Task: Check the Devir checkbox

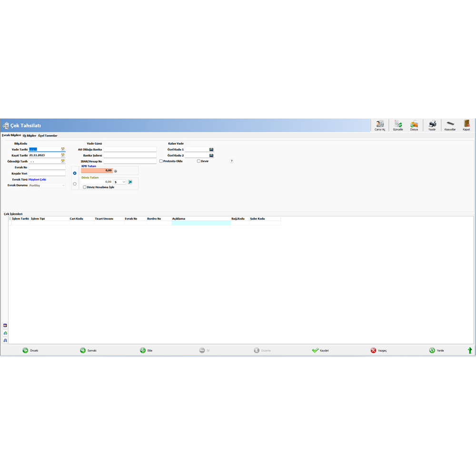Action: 198,161
